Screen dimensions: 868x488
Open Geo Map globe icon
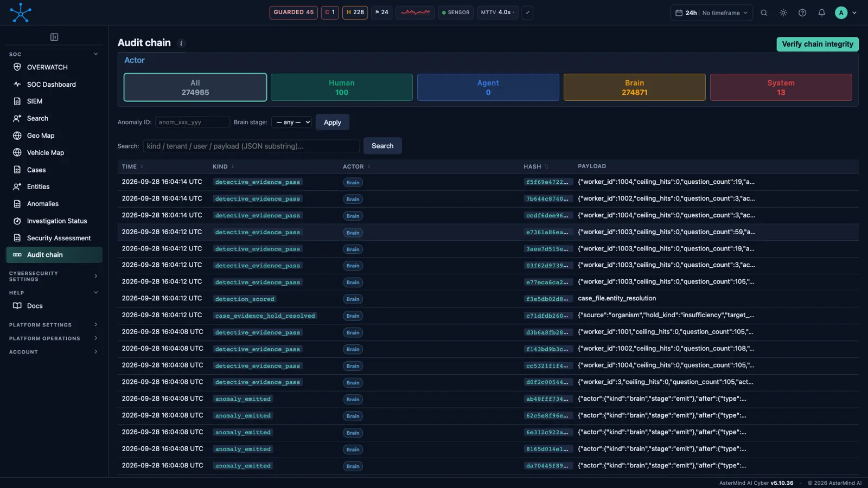point(17,136)
